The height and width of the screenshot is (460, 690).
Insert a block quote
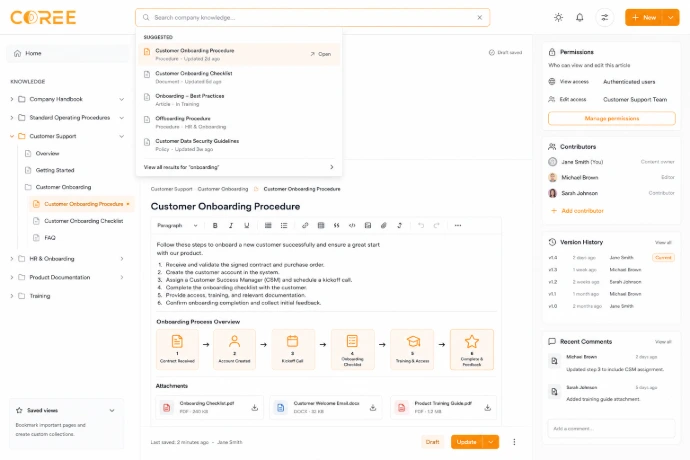(x=336, y=225)
